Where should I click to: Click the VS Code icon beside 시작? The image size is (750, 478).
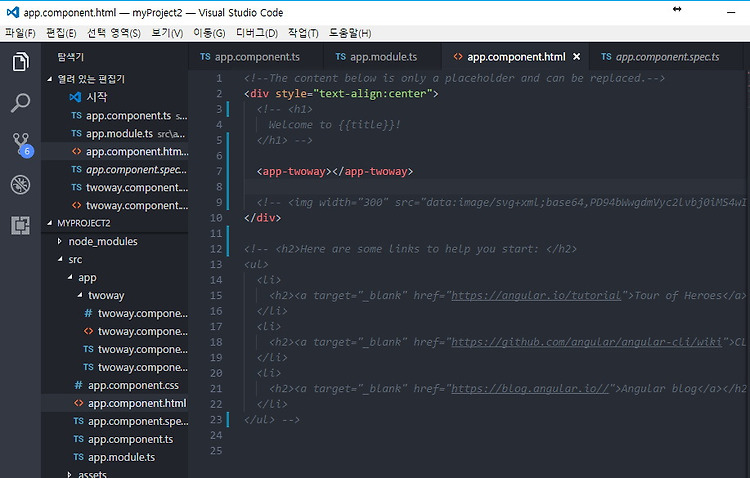pos(75,97)
